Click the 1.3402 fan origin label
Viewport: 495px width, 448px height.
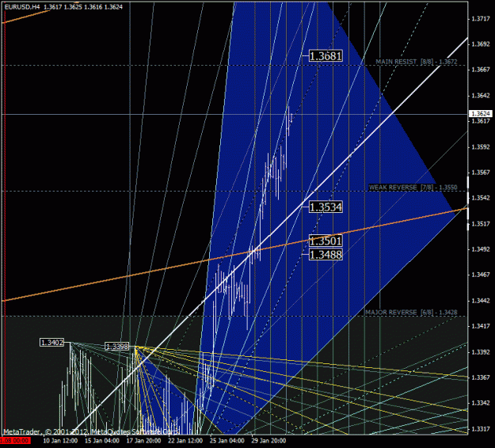click(x=51, y=342)
